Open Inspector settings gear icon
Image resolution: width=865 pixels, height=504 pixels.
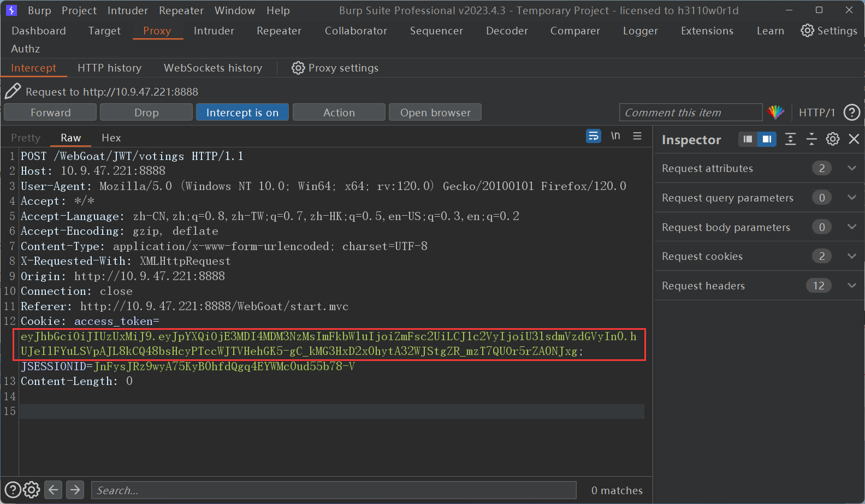(x=833, y=139)
